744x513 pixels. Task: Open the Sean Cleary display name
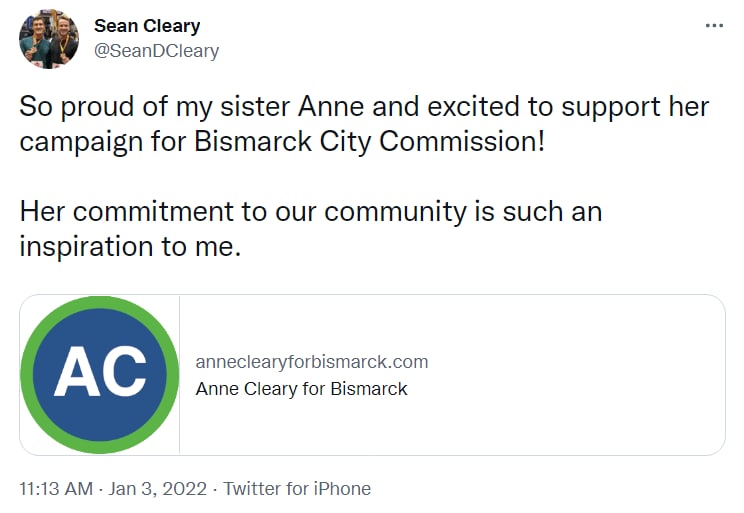click(147, 26)
